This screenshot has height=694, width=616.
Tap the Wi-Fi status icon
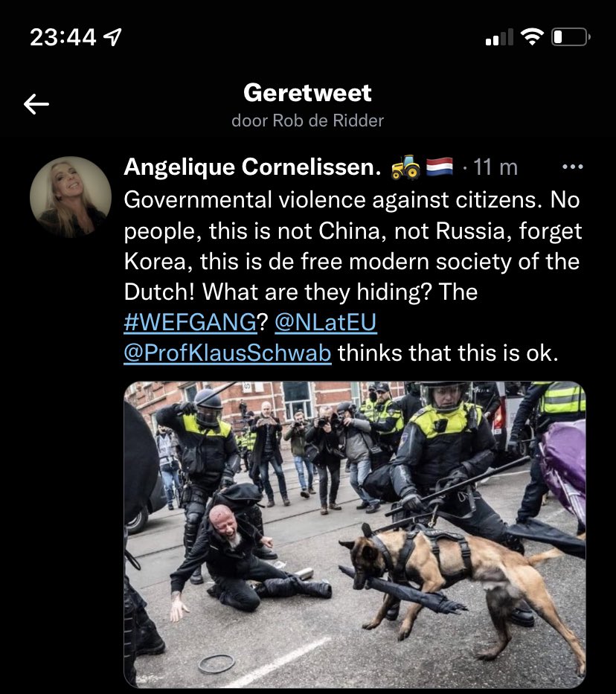(533, 36)
